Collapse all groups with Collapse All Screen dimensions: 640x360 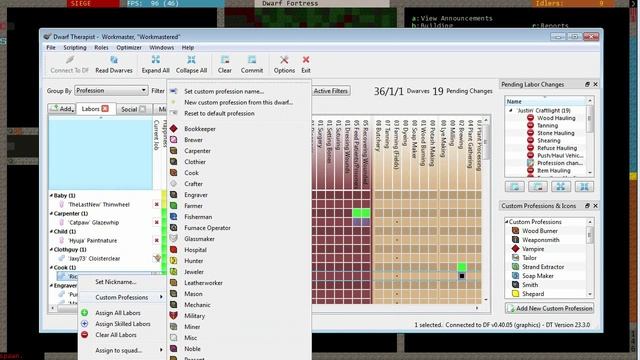[x=191, y=64]
